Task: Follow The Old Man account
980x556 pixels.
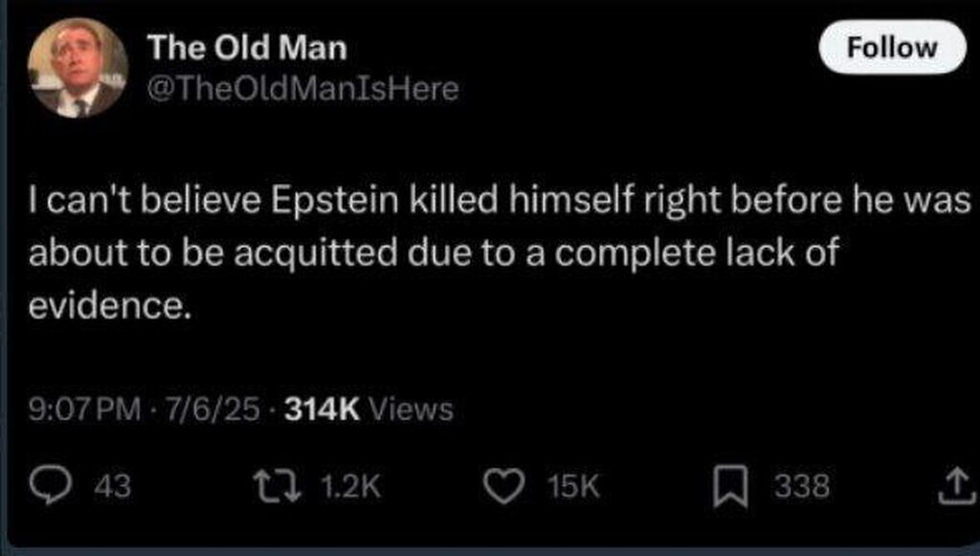Action: pyautogui.click(x=893, y=48)
